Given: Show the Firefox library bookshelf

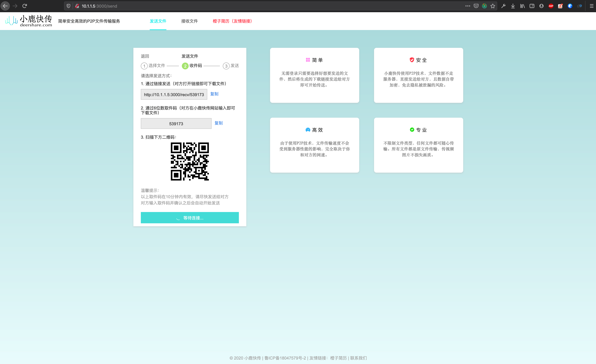Looking at the screenshot, I should pos(522,6).
